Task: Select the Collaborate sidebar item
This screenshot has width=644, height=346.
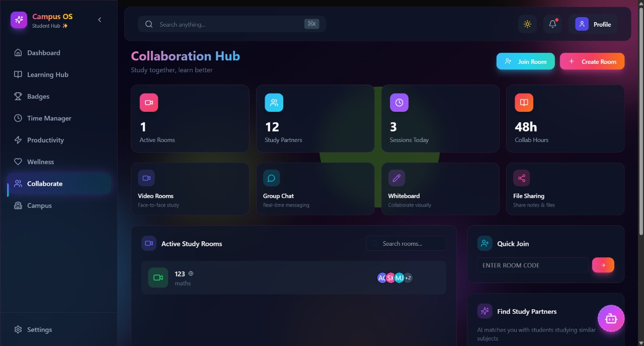Action: (x=58, y=184)
